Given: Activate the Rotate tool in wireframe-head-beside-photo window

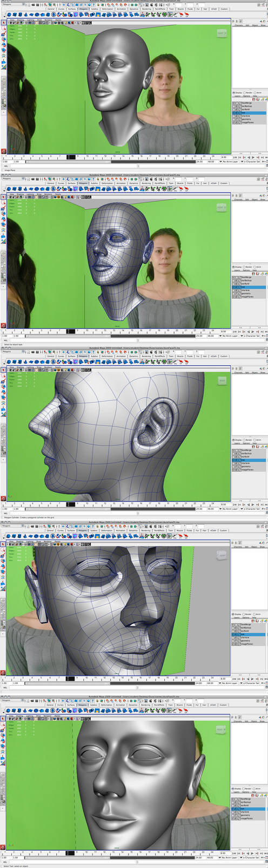Looking at the screenshot, I should pos(3,218).
